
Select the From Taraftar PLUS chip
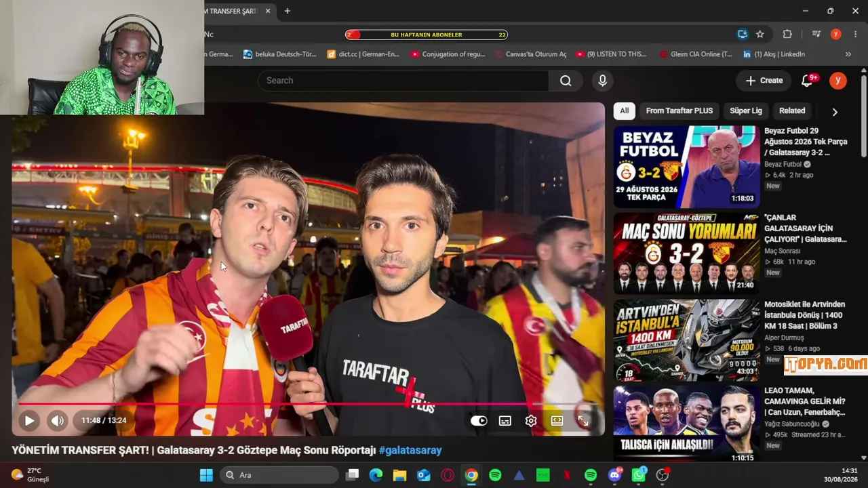tap(679, 111)
